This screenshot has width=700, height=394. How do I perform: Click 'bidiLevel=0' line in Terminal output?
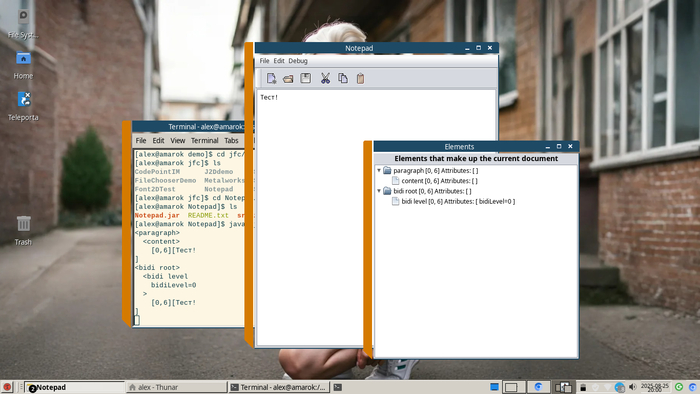[174, 285]
